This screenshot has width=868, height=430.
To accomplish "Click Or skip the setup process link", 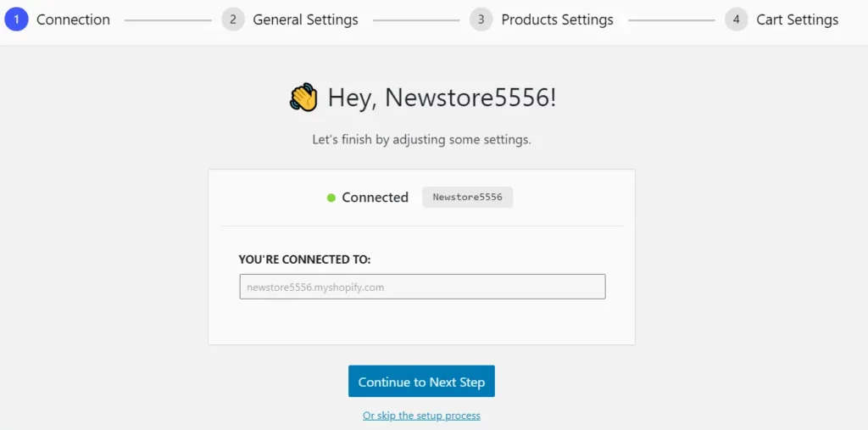I will 421,416.
